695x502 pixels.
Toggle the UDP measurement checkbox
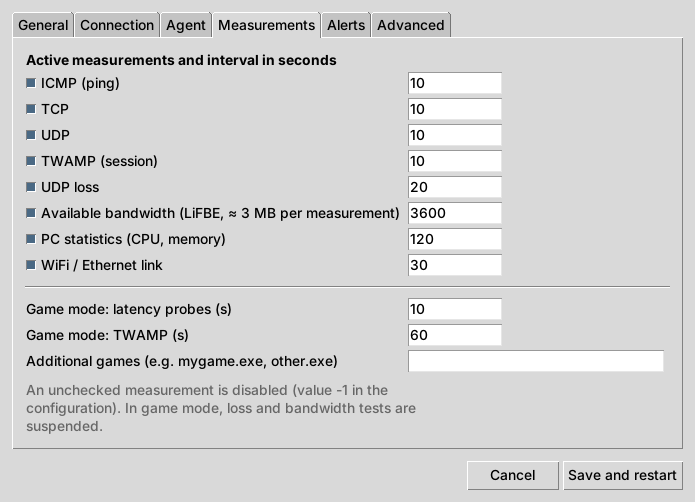click(31, 135)
